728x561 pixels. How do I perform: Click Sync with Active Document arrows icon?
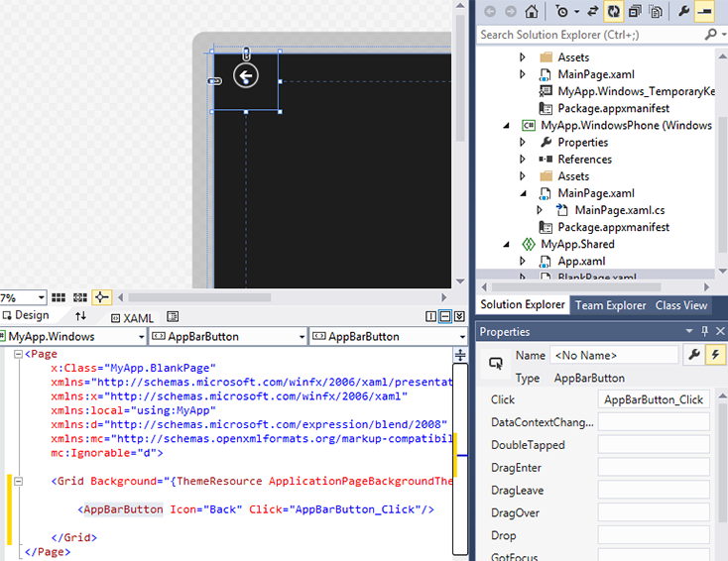(x=592, y=11)
